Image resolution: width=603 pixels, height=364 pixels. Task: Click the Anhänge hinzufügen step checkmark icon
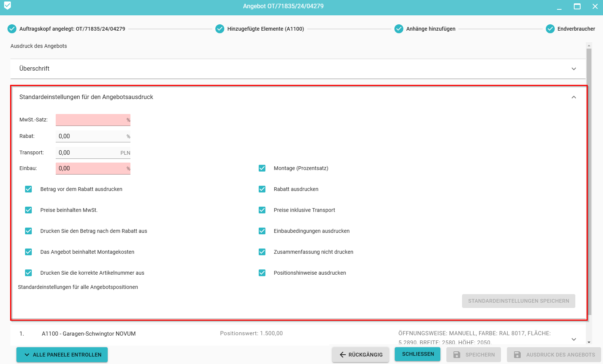point(399,29)
